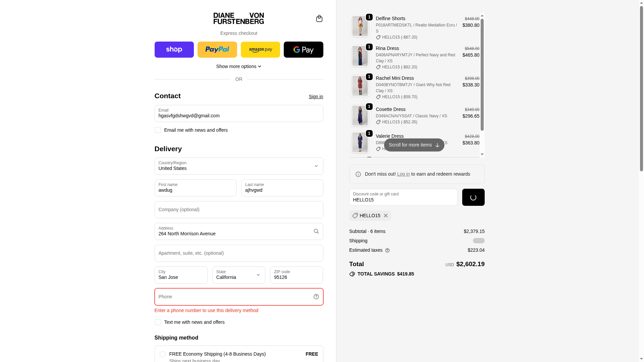Image resolution: width=644 pixels, height=362 pixels.
Task: Check text me with news and offers
Action: click(x=158, y=322)
